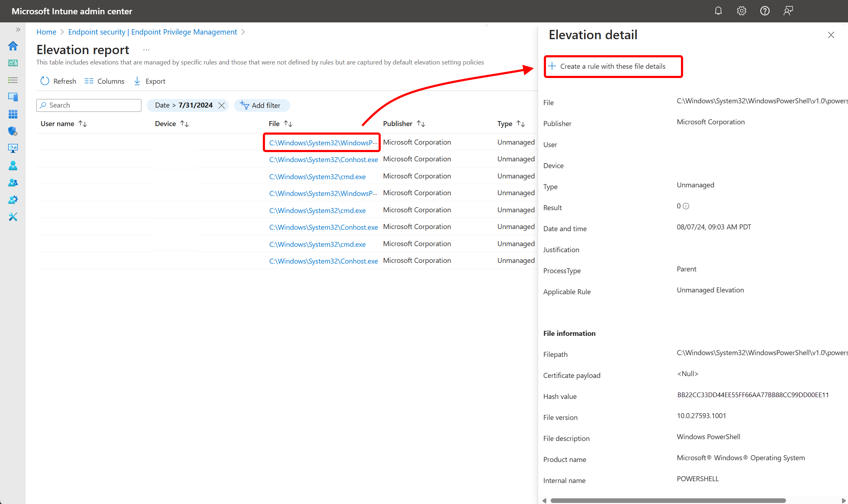Remove the Date 7/31/2024 filter
The height and width of the screenshot is (504, 848).
[x=222, y=105]
